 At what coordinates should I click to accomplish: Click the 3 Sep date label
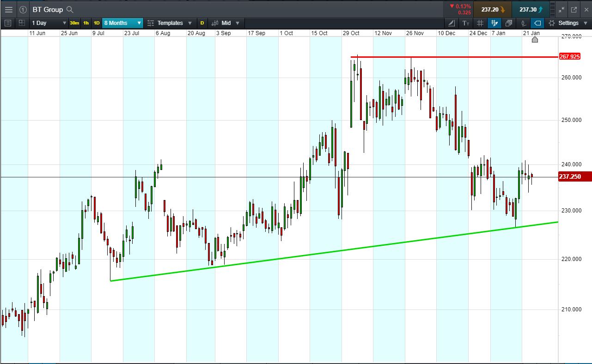223,33
